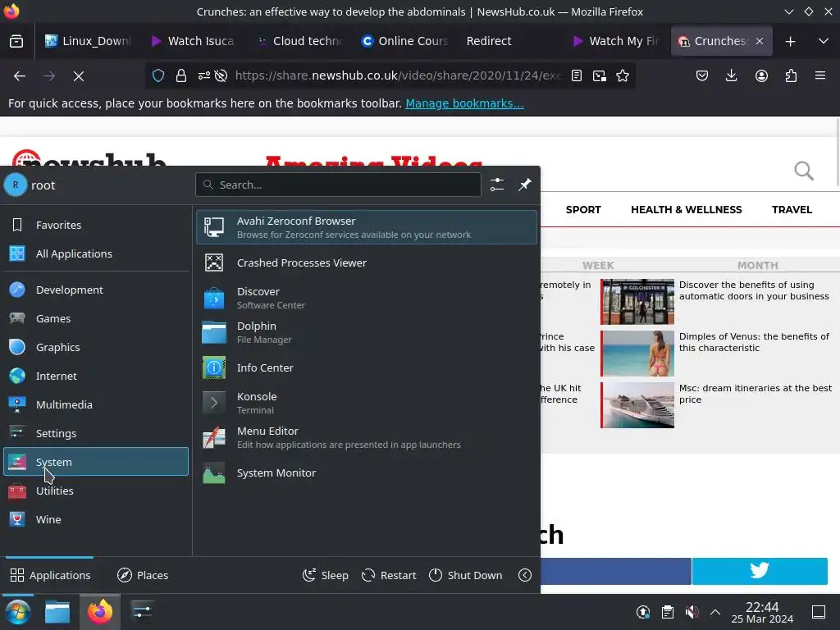Click the root user avatar
The image size is (840, 630).
16,185
